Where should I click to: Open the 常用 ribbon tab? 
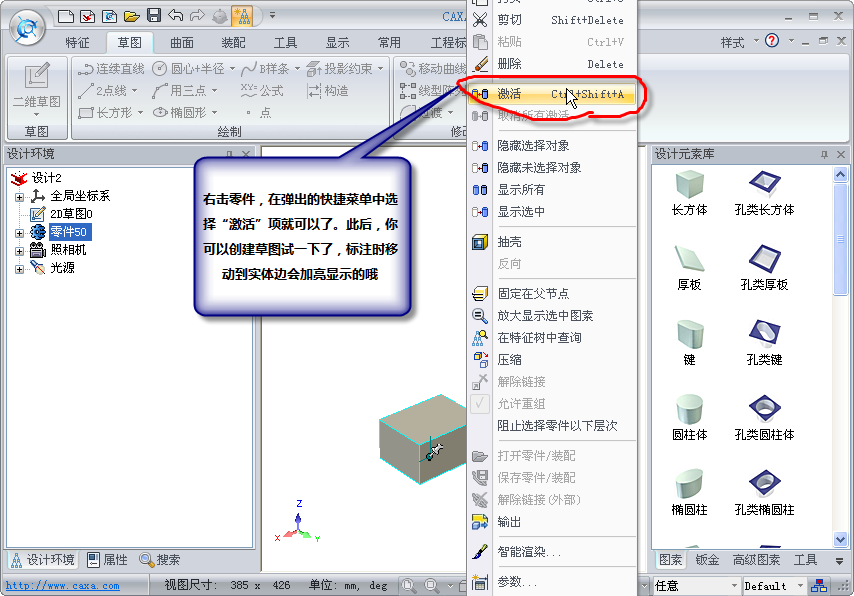389,42
